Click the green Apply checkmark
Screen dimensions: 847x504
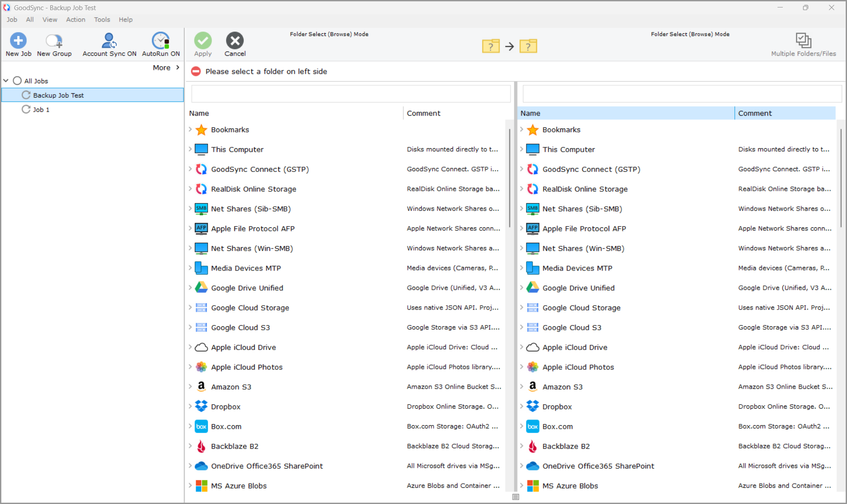(x=203, y=40)
